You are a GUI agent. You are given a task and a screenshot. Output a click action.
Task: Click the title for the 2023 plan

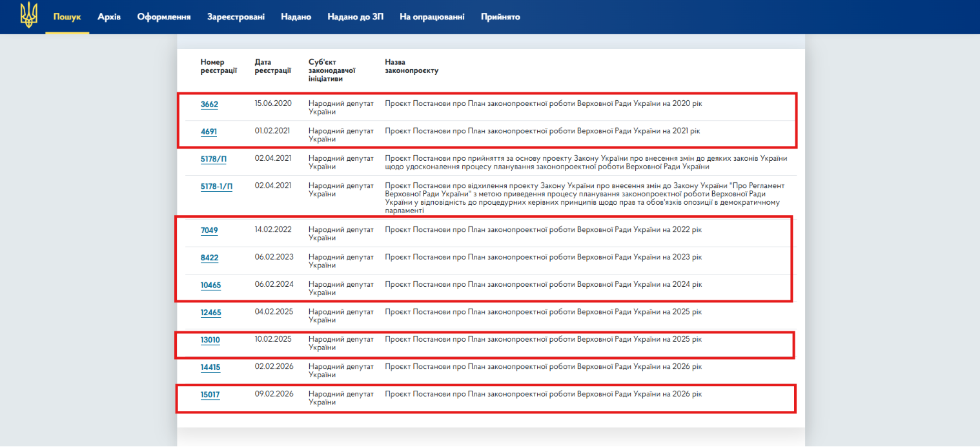pos(543,256)
